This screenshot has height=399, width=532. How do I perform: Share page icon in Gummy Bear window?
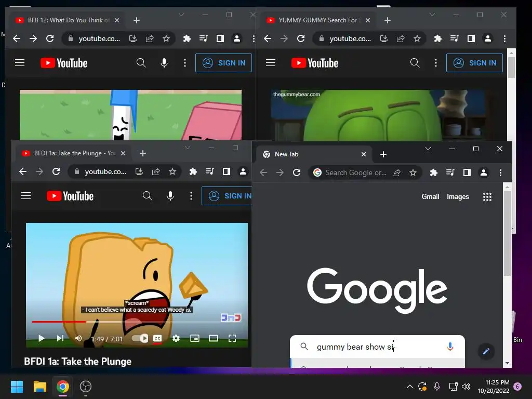pos(401,38)
